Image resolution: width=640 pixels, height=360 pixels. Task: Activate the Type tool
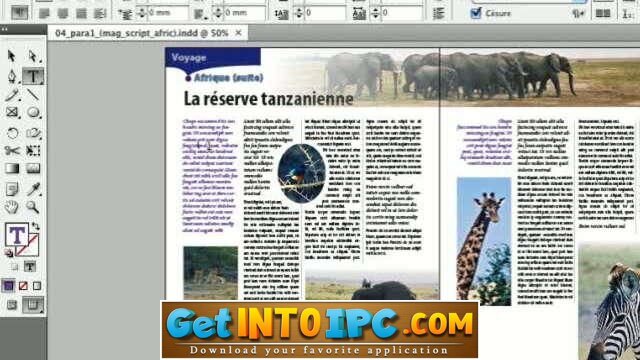pyautogui.click(x=33, y=76)
